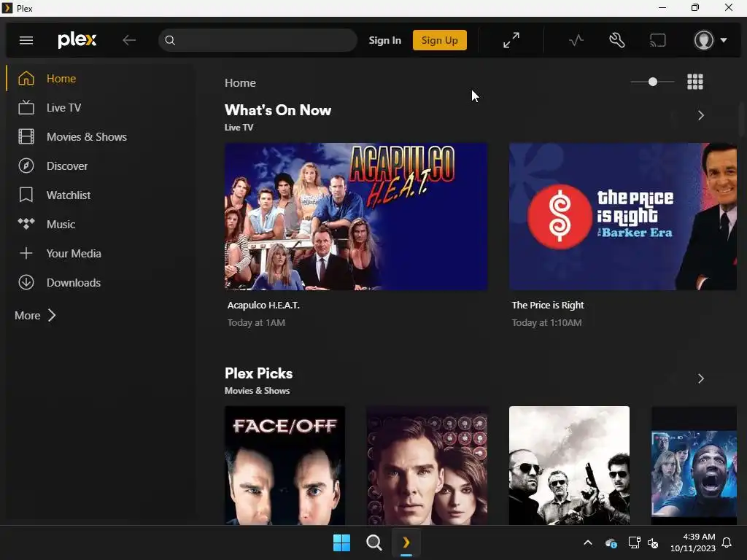Open the Benedict Cumberbatch movie poster
The width and height of the screenshot is (747, 560).
[x=427, y=465]
